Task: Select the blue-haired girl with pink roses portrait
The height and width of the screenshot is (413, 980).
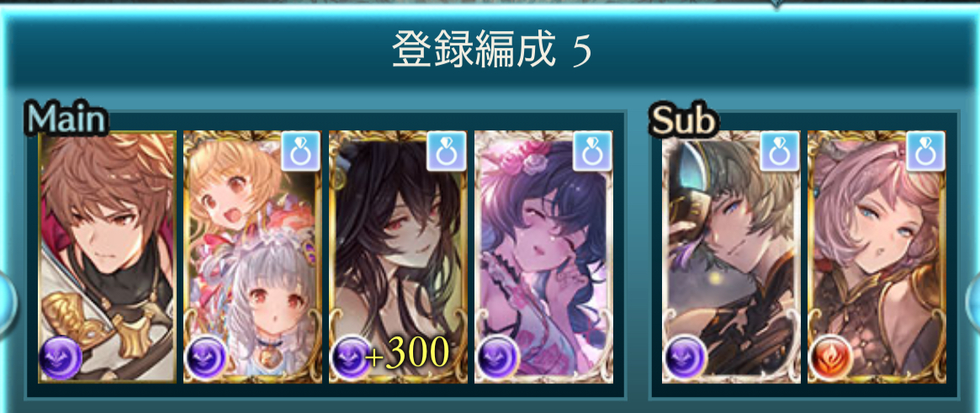Action: coord(543,257)
